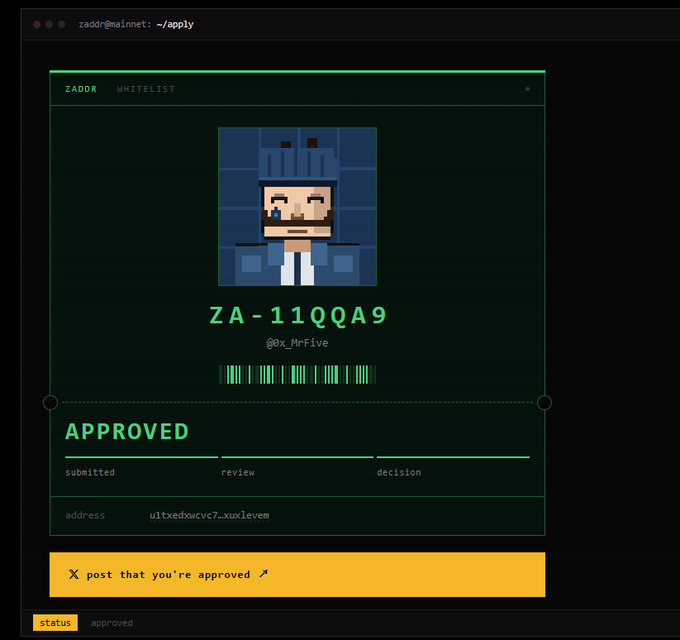
Task: Click the left ticket notch circle
Action: [50, 402]
